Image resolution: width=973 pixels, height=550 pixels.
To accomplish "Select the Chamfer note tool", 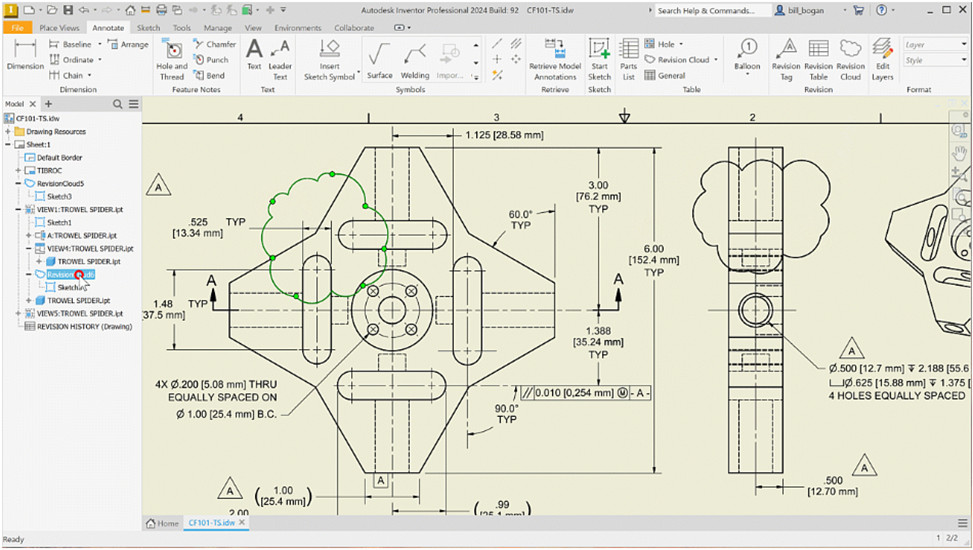I will click(x=214, y=44).
